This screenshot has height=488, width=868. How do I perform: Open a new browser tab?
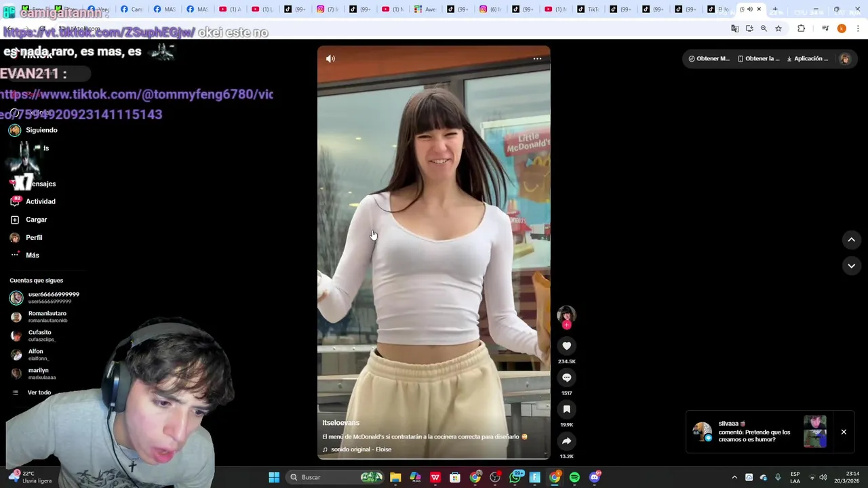775,9
